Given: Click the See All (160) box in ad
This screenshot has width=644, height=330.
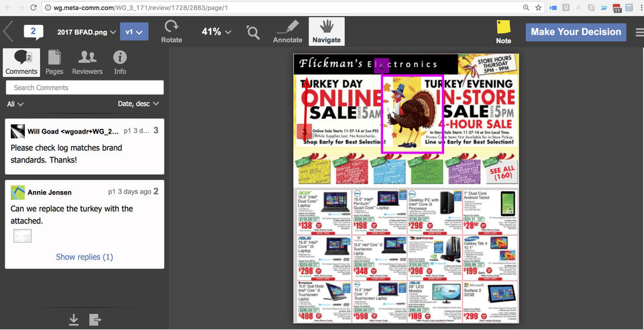Looking at the screenshot, I should click(x=502, y=173).
